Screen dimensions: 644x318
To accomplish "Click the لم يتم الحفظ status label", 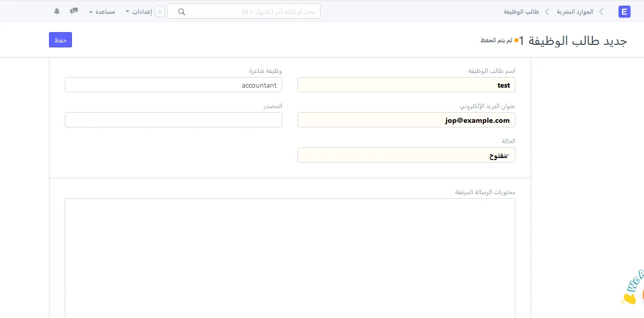I will 496,40.
